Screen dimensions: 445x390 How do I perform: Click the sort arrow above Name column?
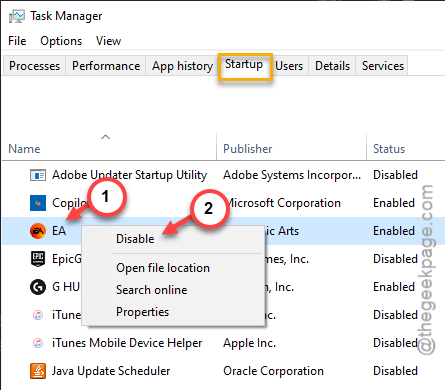[x=105, y=137]
